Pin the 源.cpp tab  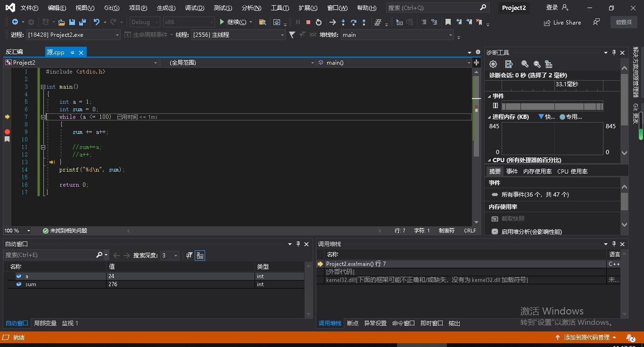tap(72, 53)
